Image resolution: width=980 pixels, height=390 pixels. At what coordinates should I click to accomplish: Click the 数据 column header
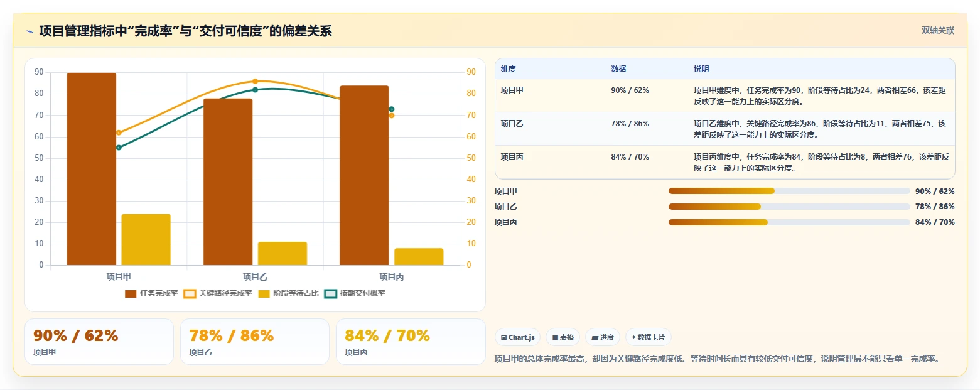click(x=618, y=69)
